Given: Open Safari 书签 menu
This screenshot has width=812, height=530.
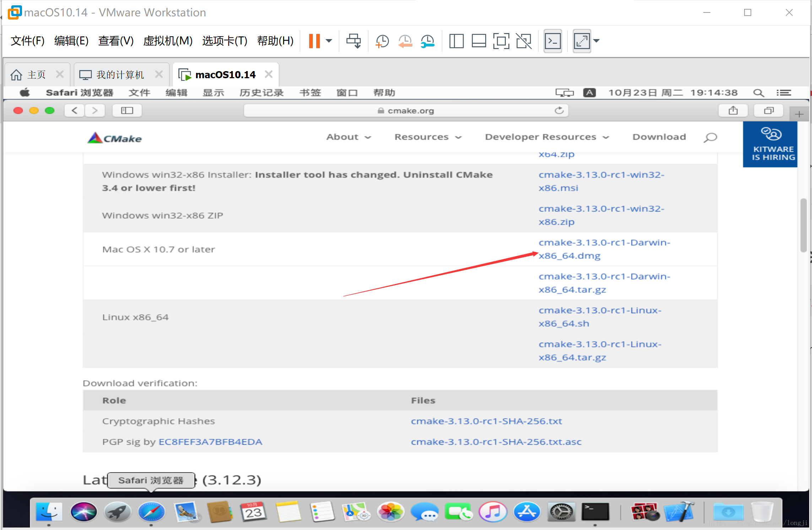Looking at the screenshot, I should (x=310, y=93).
